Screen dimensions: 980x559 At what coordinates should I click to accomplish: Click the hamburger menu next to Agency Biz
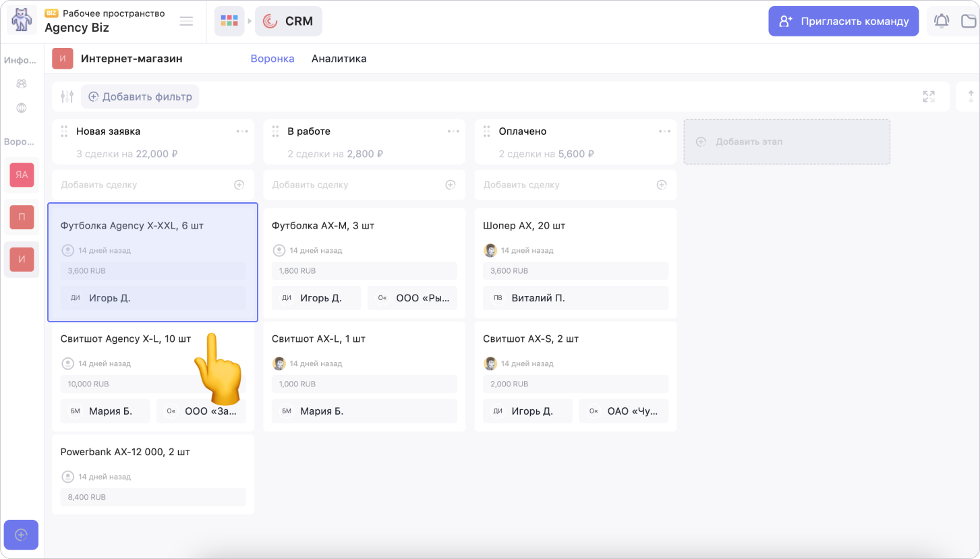click(186, 21)
